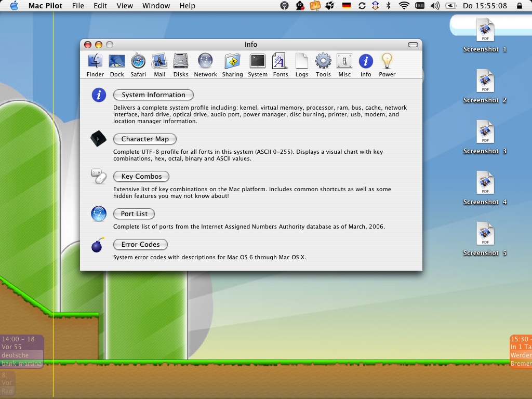Open the Disks pane
The width and height of the screenshot is (532, 399).
(180, 65)
